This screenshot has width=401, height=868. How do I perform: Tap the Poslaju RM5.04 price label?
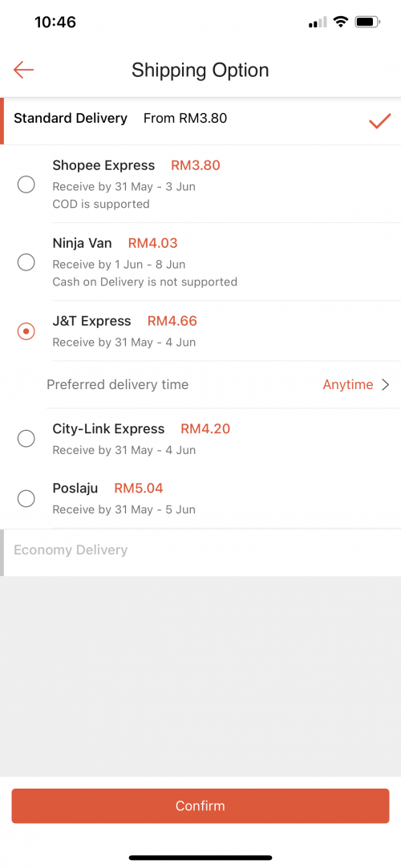point(138,489)
